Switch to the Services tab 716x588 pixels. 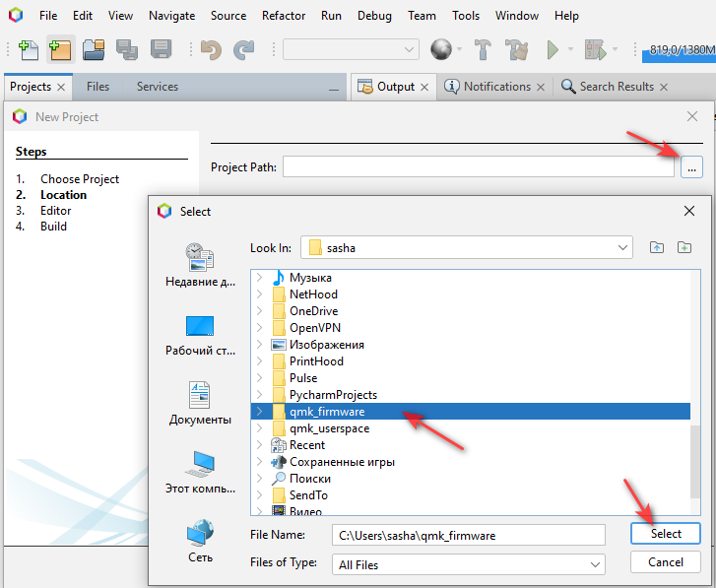(158, 87)
